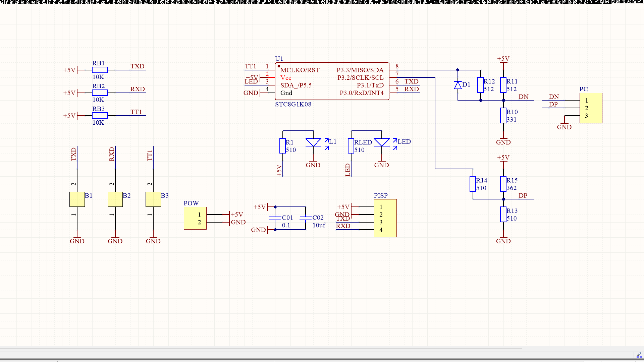Select capacitor C01 symbol
This screenshot has height=362, width=644.
coord(275,218)
